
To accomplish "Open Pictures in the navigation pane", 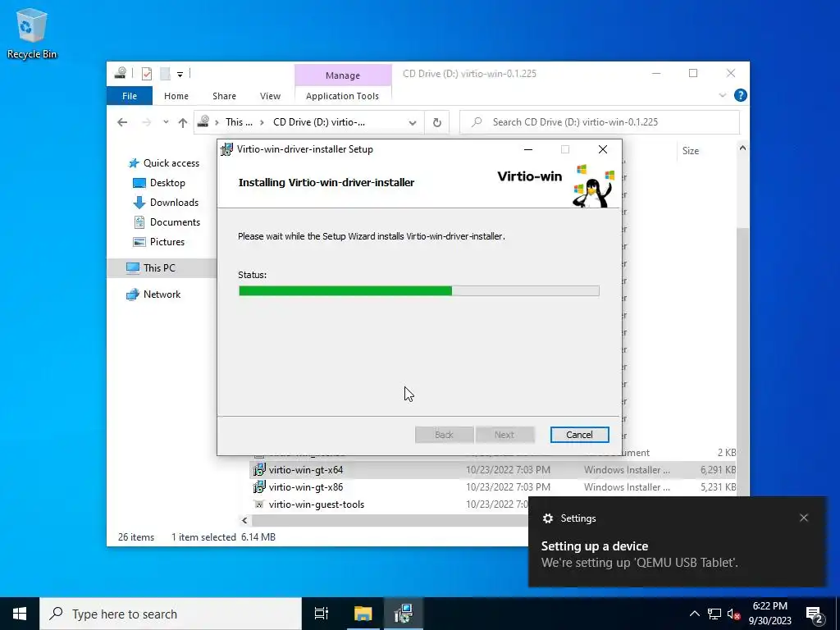I will [x=158, y=242].
